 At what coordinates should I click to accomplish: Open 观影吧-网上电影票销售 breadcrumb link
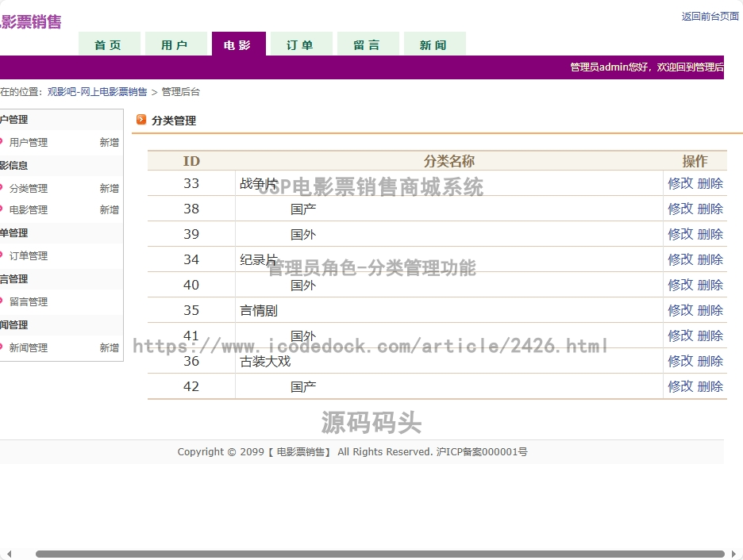pos(97,92)
